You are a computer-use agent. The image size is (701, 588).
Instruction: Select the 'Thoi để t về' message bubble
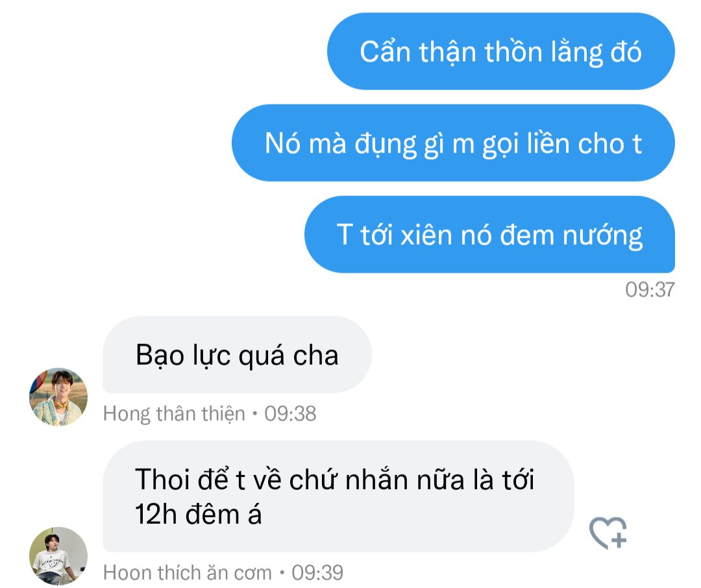[338, 496]
